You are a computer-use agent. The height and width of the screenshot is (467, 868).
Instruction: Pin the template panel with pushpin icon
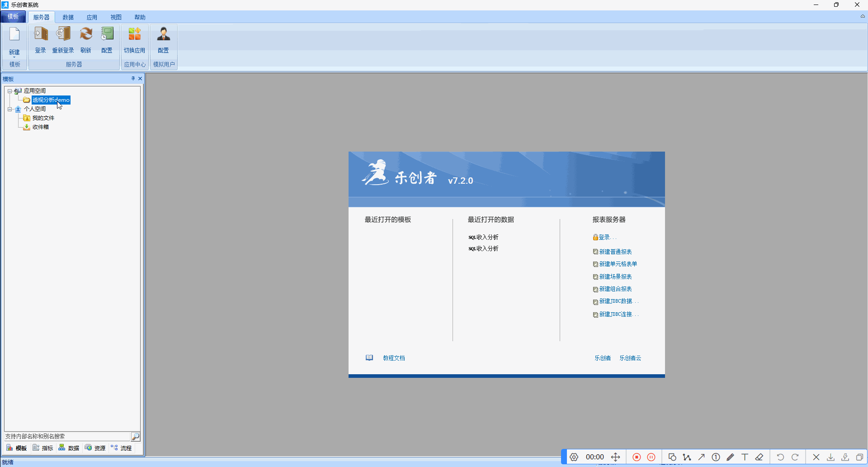click(133, 79)
